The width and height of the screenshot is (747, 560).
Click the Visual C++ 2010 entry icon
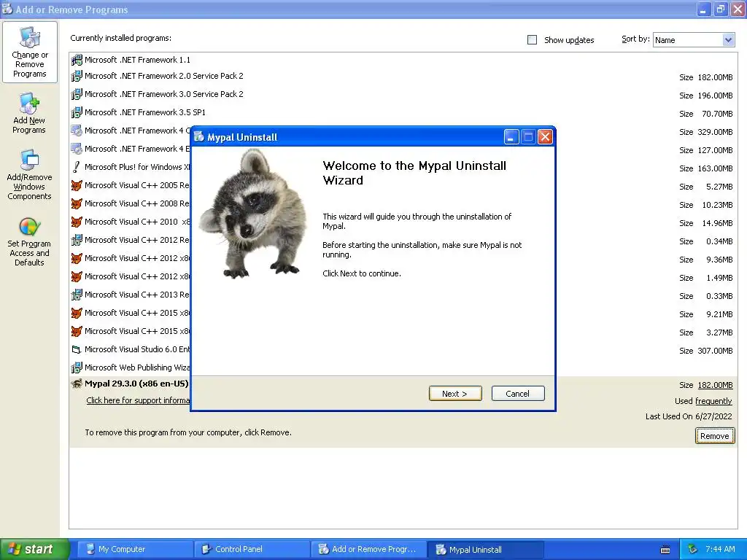[76, 222]
